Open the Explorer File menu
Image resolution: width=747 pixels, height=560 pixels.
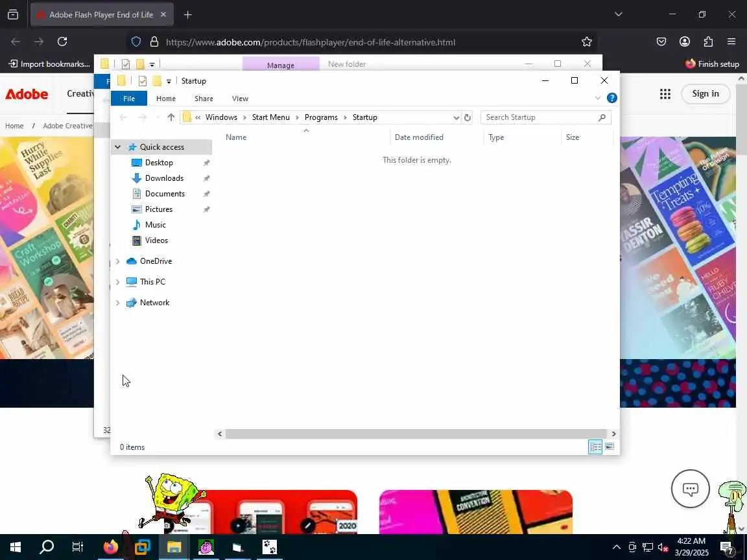[129, 99]
